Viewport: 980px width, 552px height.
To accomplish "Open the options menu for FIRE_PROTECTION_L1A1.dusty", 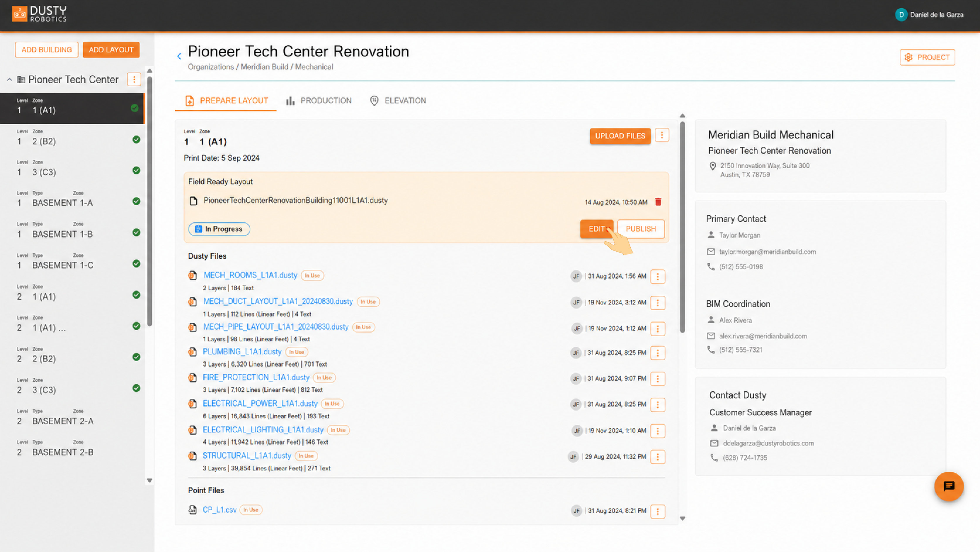I will pos(658,379).
